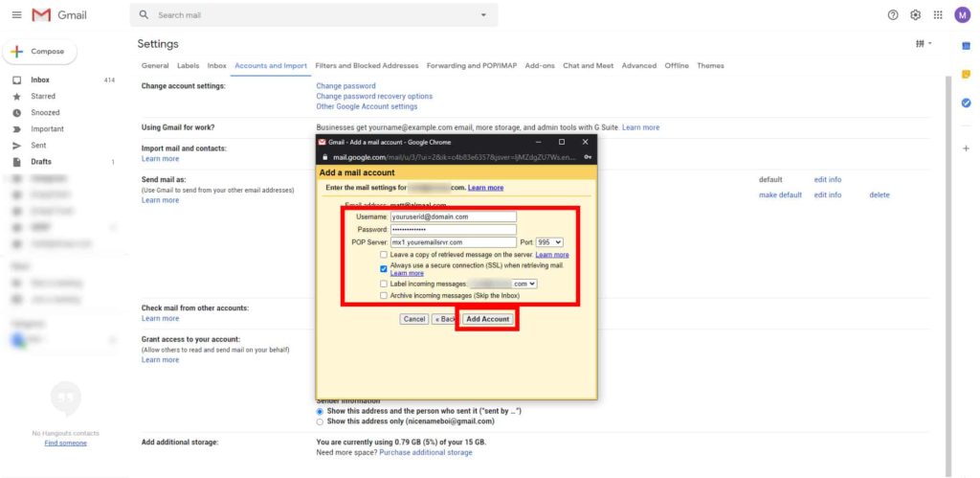Click Learn more under Send mail as

coord(160,200)
